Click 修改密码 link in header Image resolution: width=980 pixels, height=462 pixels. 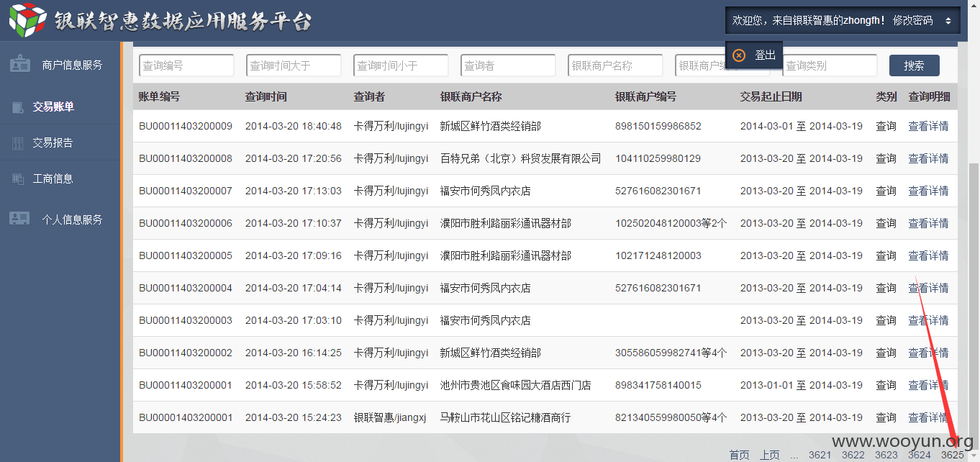[912, 21]
